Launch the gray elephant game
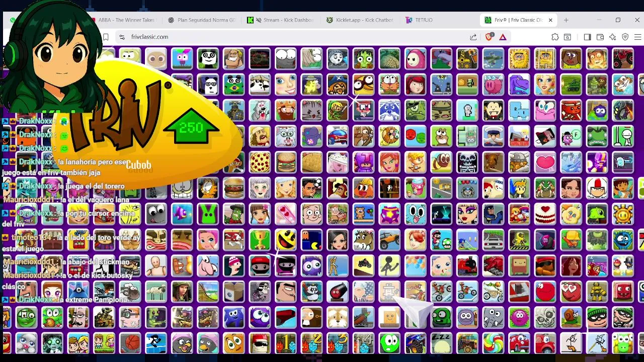 coord(493,317)
